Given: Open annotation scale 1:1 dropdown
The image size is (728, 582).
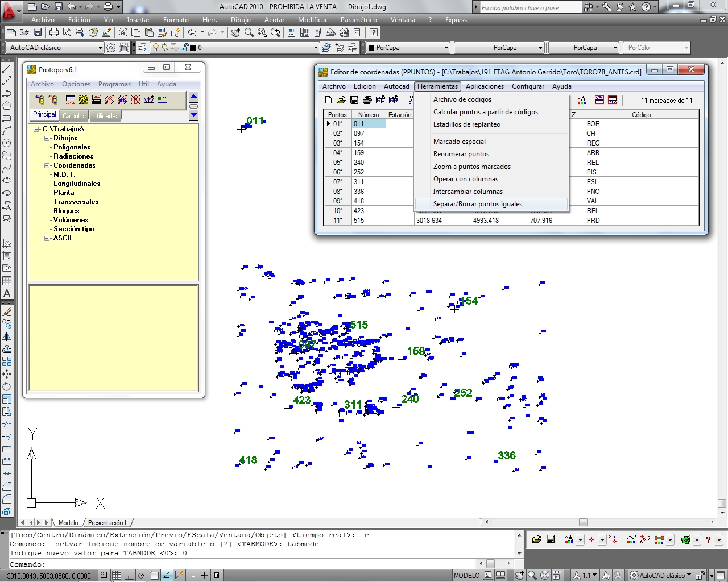Looking at the screenshot, I should [586, 575].
